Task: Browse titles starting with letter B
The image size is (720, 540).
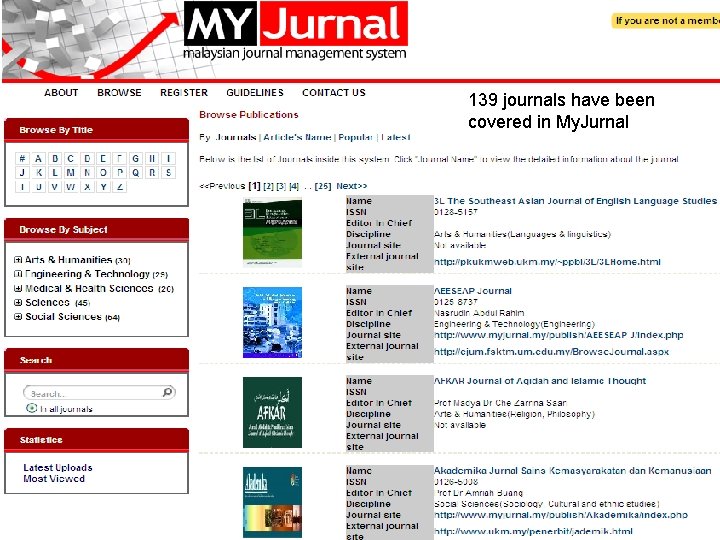Action: click(55, 159)
